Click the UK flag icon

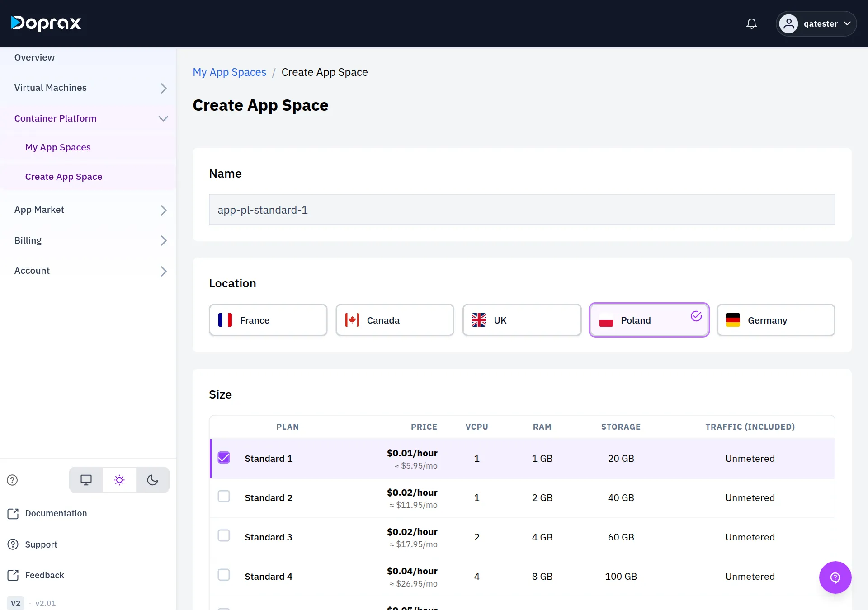[x=479, y=320]
